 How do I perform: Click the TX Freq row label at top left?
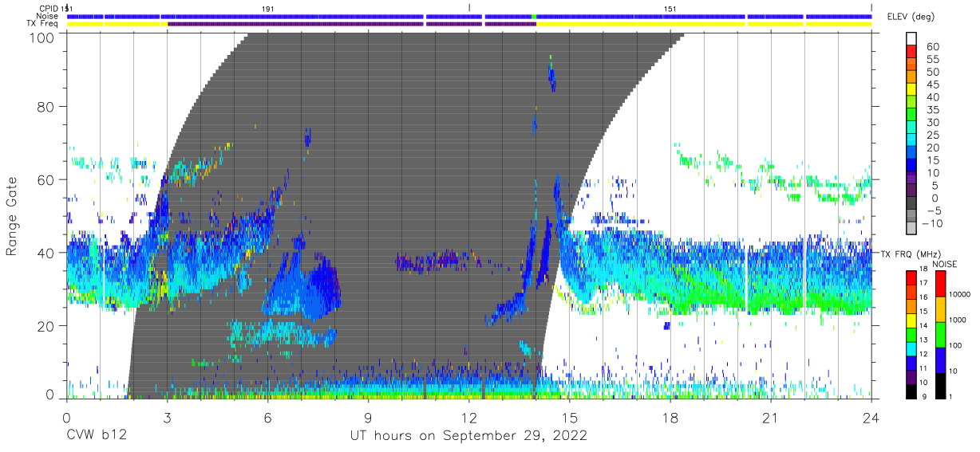[42, 24]
